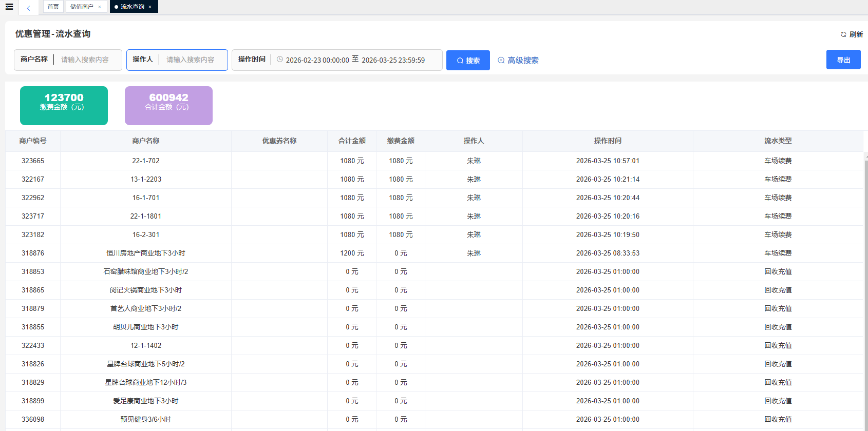Focus the 商户名称 search input
Screen dimensions: 868x431
point(87,60)
